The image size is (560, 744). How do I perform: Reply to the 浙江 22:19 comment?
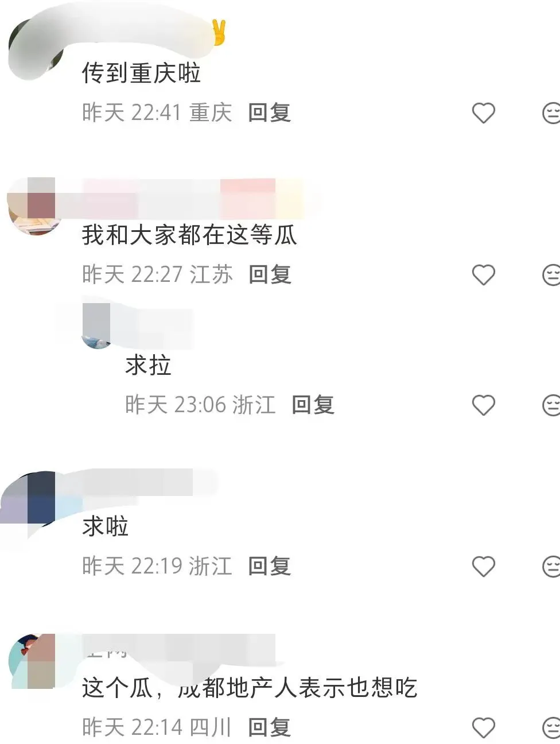[270, 566]
